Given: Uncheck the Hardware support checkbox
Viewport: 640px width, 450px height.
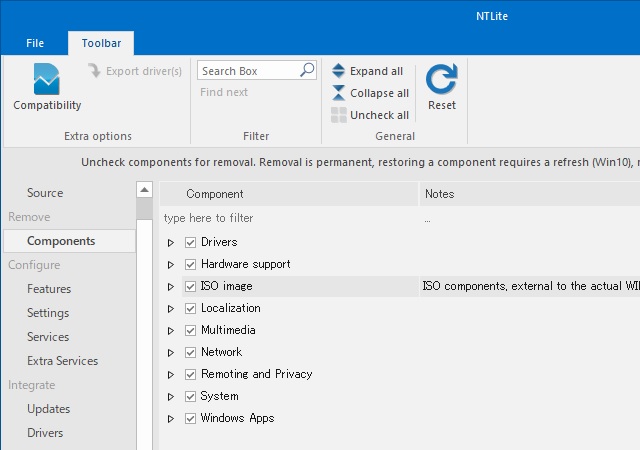Looking at the screenshot, I should click(190, 264).
